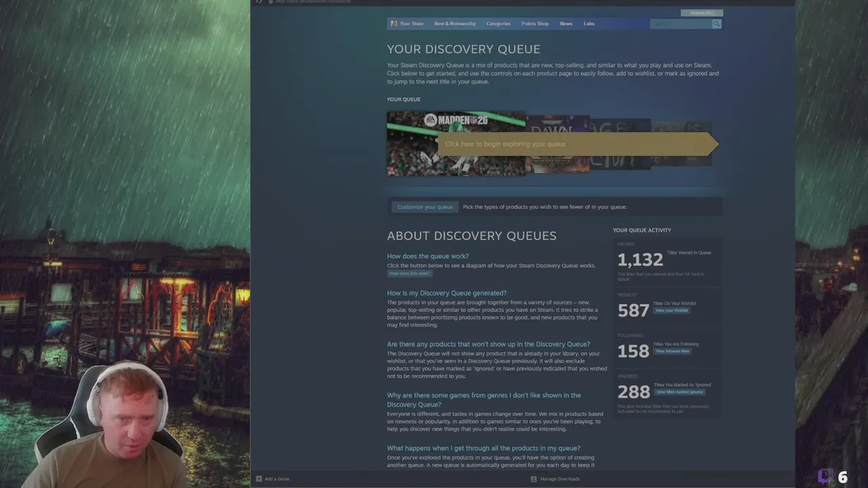The width and height of the screenshot is (868, 488).
Task: Open the Labs tab
Action: point(589,24)
